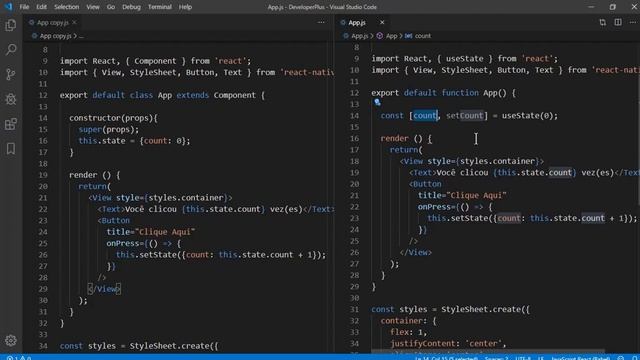Click line number 31 in right editor
The image size is (640, 360).
click(x=354, y=309)
